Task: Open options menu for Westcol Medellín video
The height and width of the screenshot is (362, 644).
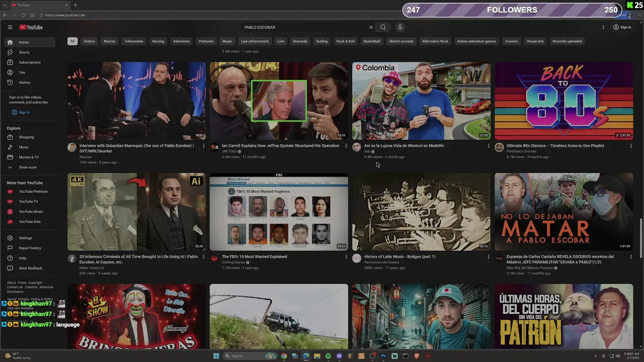Action: coord(488,146)
